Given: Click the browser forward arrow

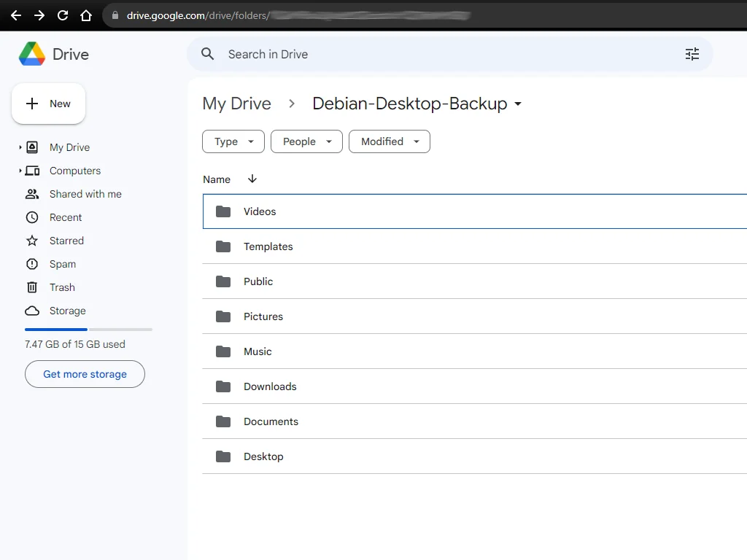Looking at the screenshot, I should coord(39,15).
